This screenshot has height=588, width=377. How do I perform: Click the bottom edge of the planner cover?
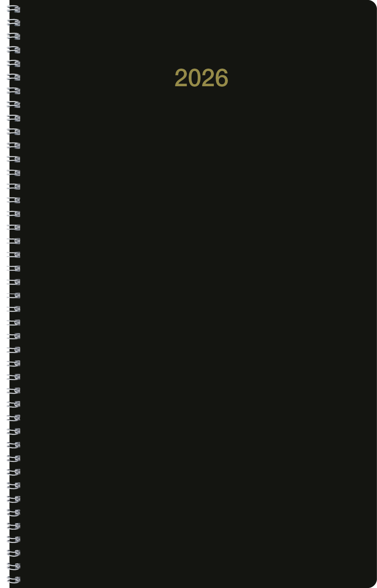pos(193,586)
